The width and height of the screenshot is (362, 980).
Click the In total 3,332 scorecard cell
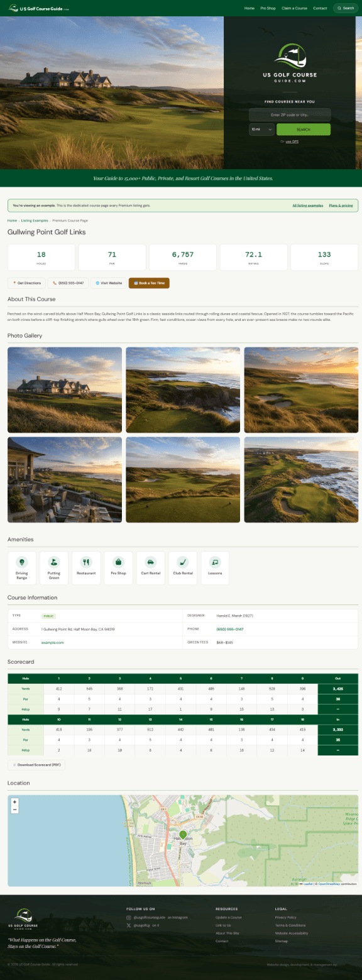point(338,730)
